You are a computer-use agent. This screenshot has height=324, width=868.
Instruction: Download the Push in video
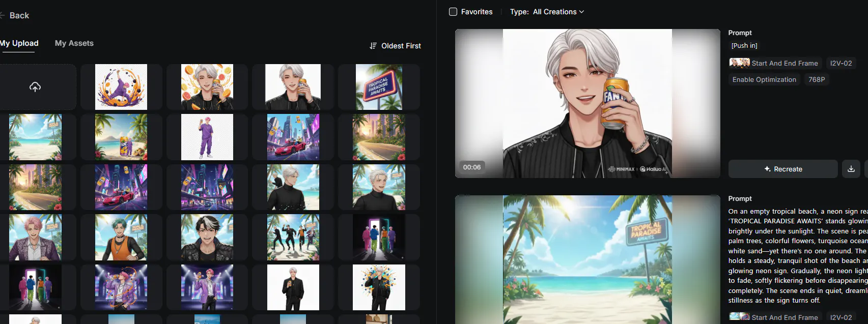851,169
